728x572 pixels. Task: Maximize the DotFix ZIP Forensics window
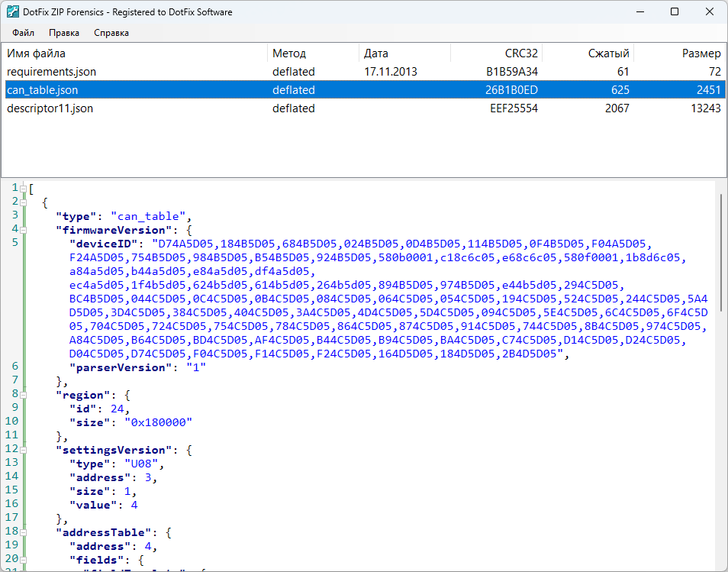tap(675, 12)
